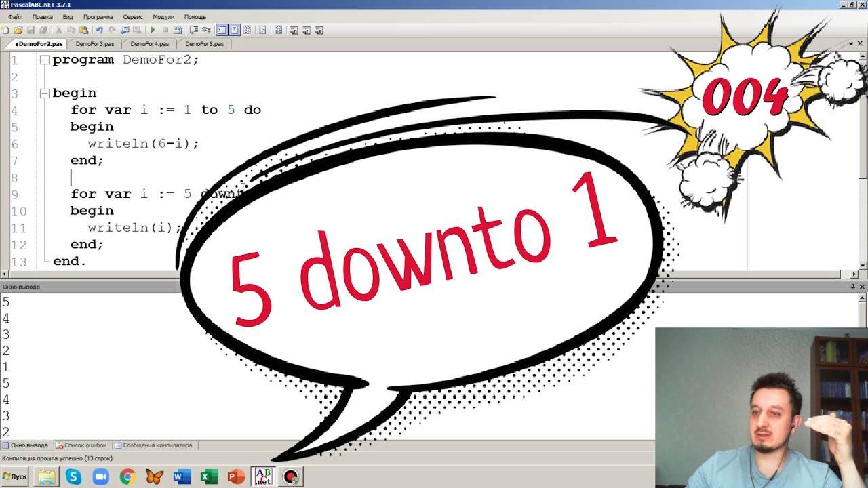Open the Программа menu
Viewport: 868px width, 488px height.
(98, 16)
